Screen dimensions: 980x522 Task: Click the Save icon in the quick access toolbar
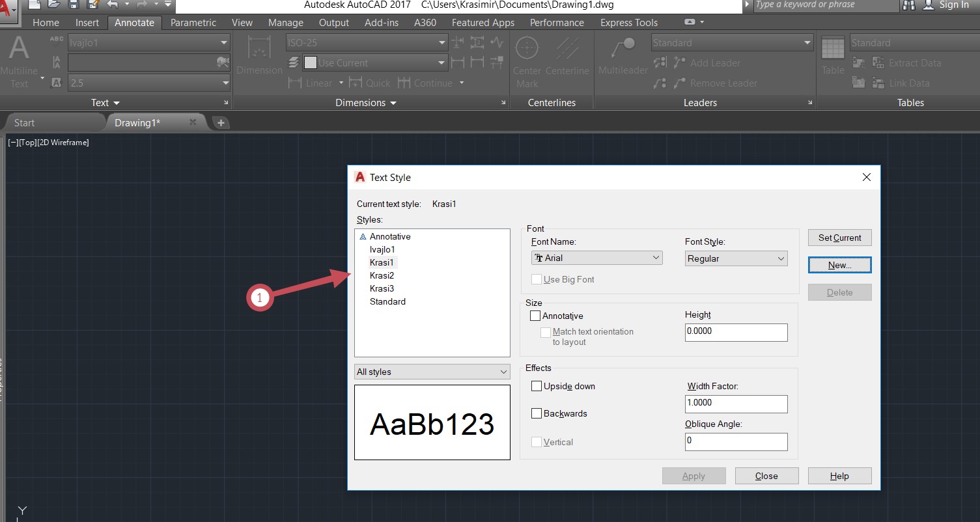[x=74, y=5]
